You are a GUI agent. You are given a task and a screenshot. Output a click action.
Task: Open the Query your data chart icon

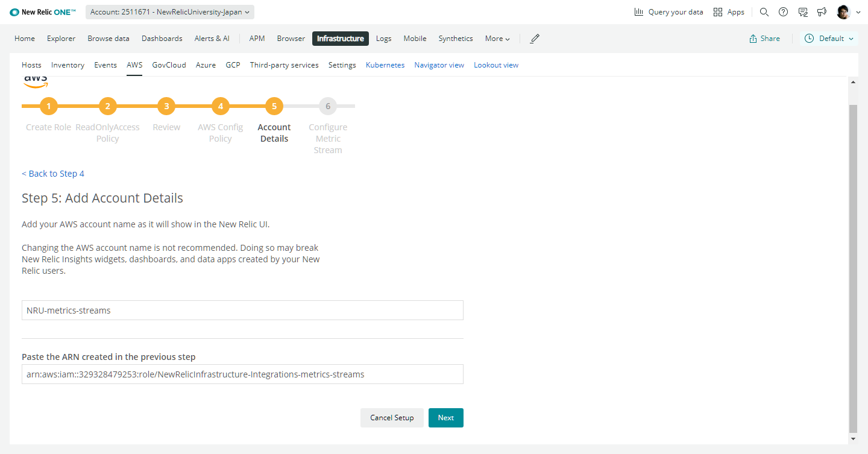pos(639,12)
